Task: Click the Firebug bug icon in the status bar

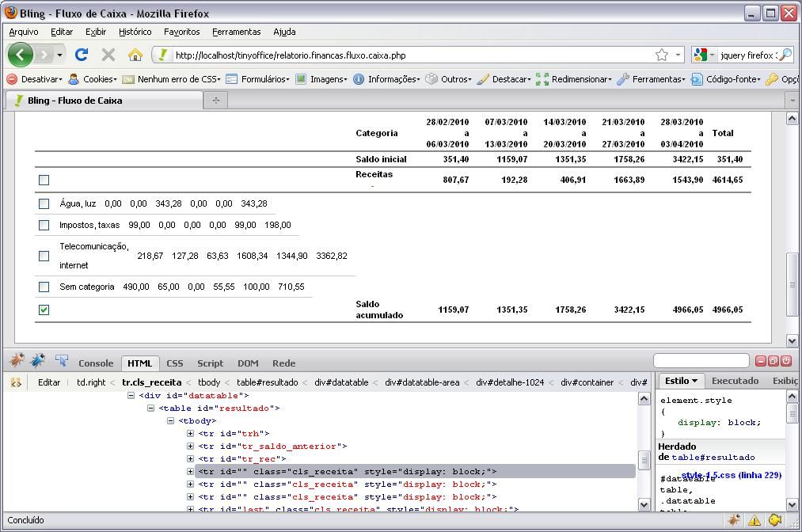Action: (x=734, y=520)
